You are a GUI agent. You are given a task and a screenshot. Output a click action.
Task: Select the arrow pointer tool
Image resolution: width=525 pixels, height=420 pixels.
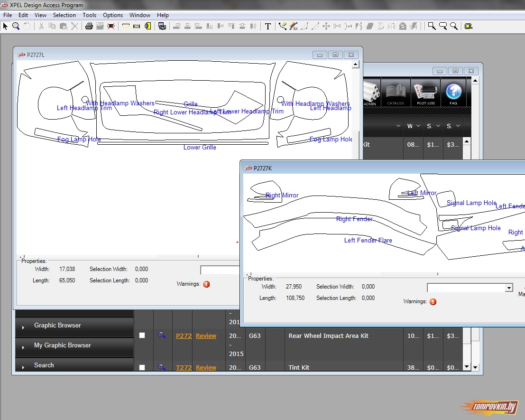[x=5, y=26]
